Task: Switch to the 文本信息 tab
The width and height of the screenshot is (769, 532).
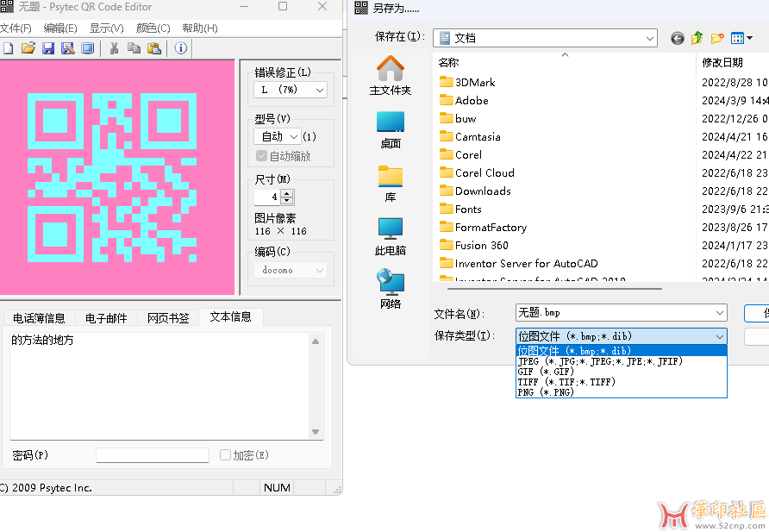Action: (x=230, y=316)
